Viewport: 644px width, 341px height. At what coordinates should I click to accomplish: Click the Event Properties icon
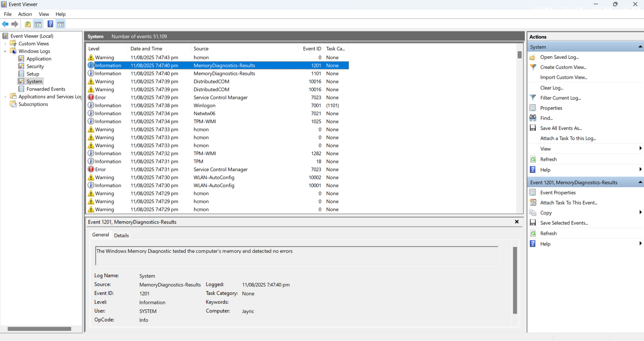533,192
